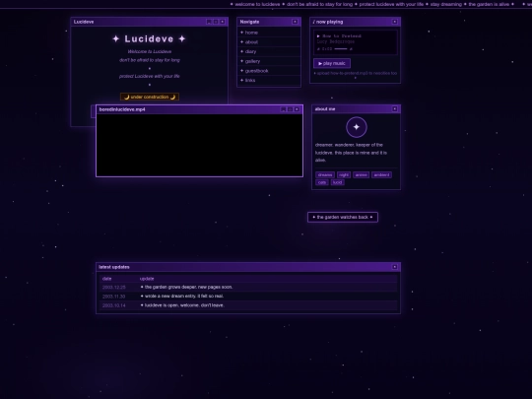Close the Navigate panel
Image resolution: width=532 pixels, height=399 pixels.
295,22
